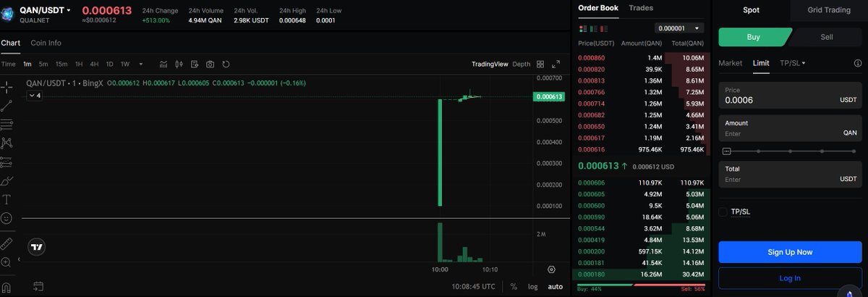The width and height of the screenshot is (868, 297).
Task: Click the TradingView logo badge
Action: [x=36, y=247]
